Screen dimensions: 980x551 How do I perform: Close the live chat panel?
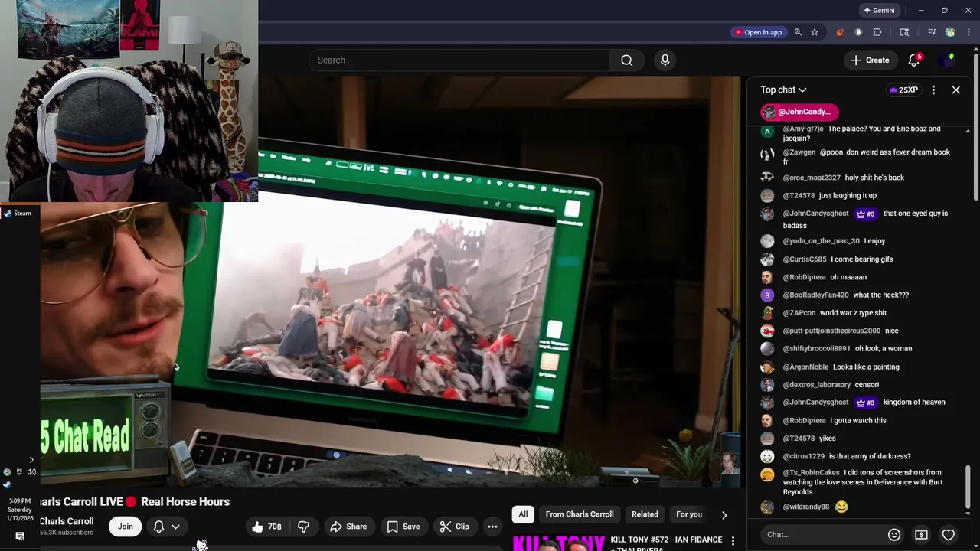coord(956,90)
